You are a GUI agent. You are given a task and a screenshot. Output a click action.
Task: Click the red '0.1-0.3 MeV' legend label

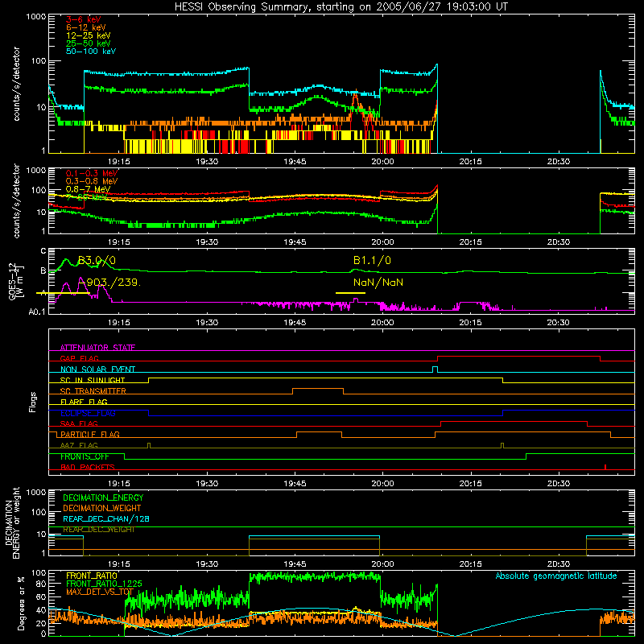tap(92, 173)
